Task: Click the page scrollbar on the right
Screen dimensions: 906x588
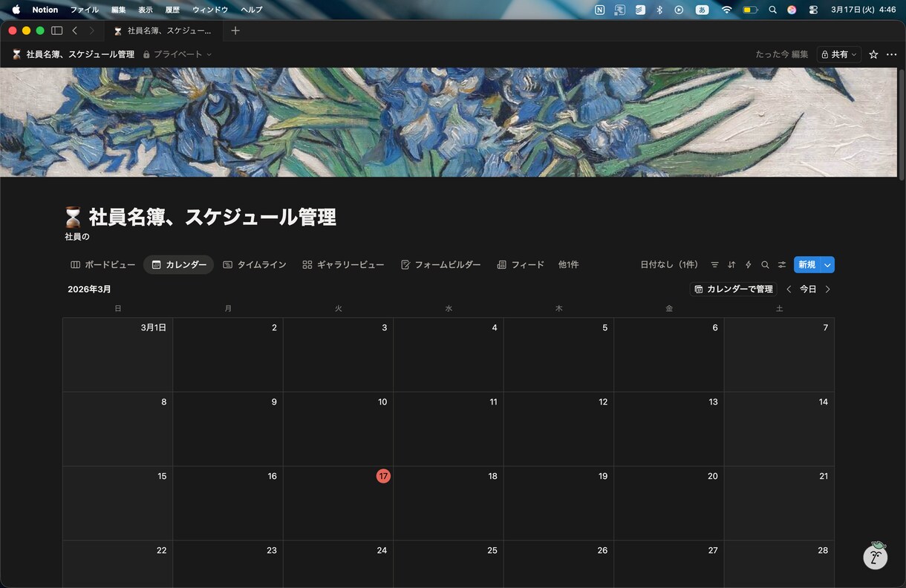Action: tap(902, 126)
